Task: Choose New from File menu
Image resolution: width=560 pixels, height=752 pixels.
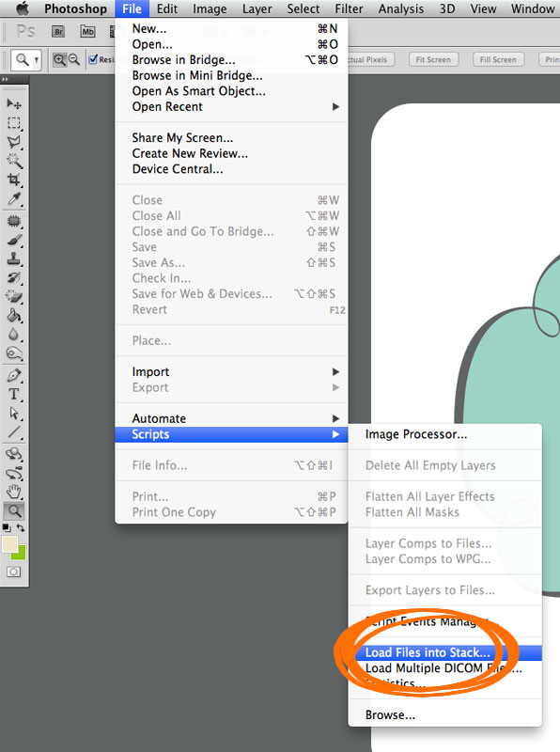Action: [231, 29]
